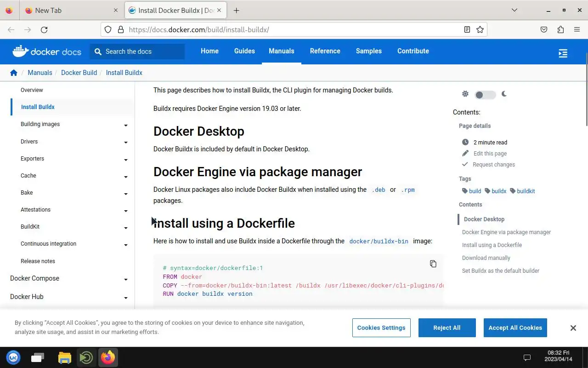588x368 pixels.
Task: Open the Manuals nav item
Action: coord(282,51)
